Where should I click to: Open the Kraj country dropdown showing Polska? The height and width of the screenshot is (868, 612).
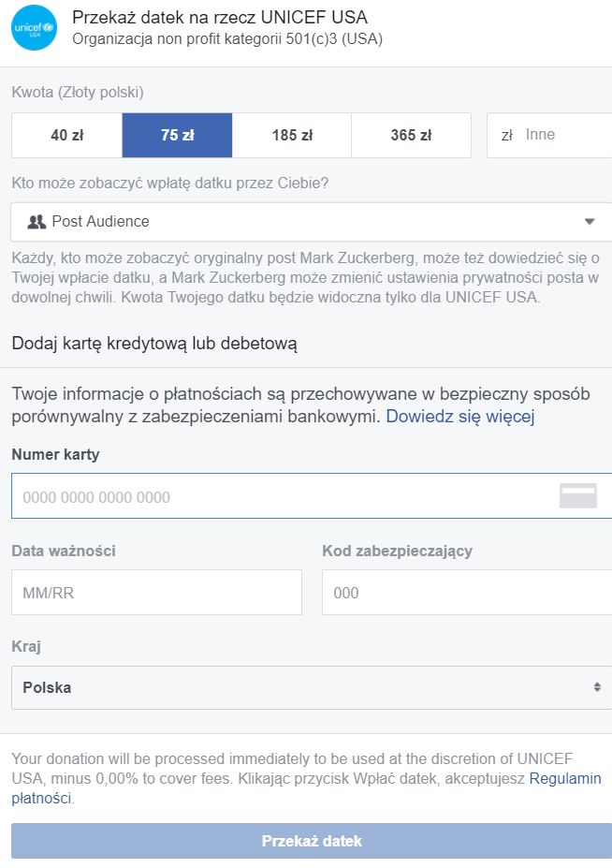312,687
